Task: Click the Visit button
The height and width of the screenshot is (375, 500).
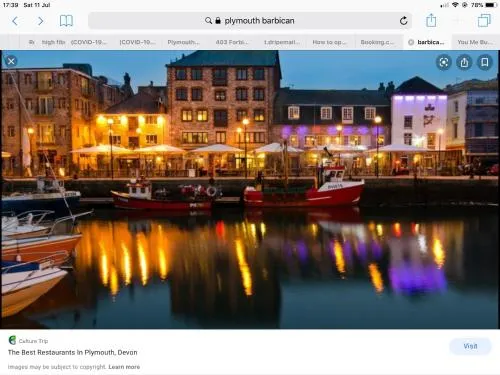Action: 470,346
